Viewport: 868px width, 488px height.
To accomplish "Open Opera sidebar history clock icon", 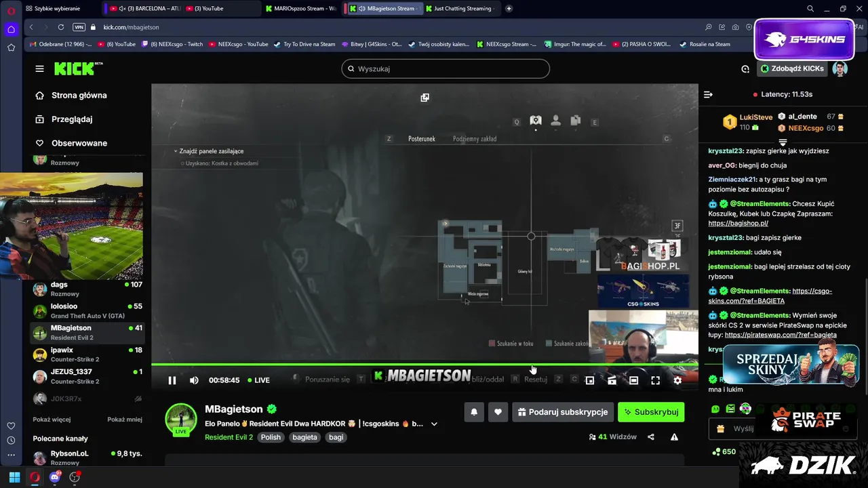I will click(11, 440).
